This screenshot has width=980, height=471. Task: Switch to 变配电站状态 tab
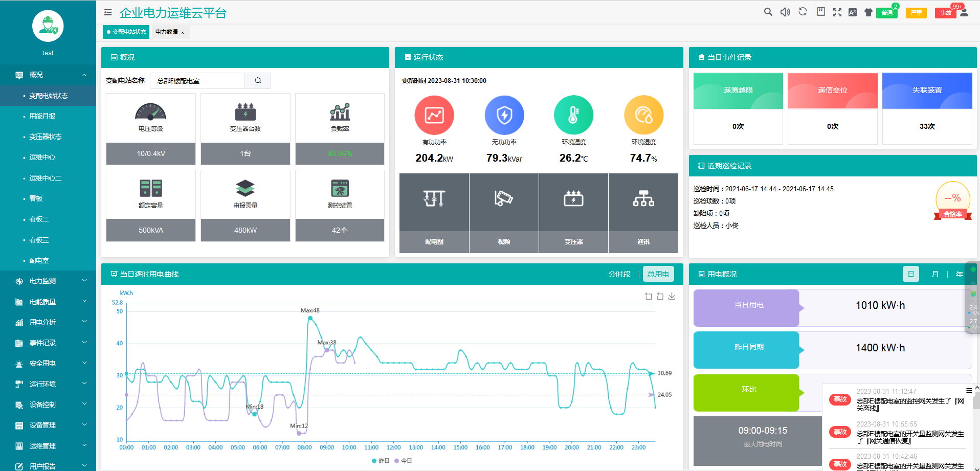(x=126, y=32)
